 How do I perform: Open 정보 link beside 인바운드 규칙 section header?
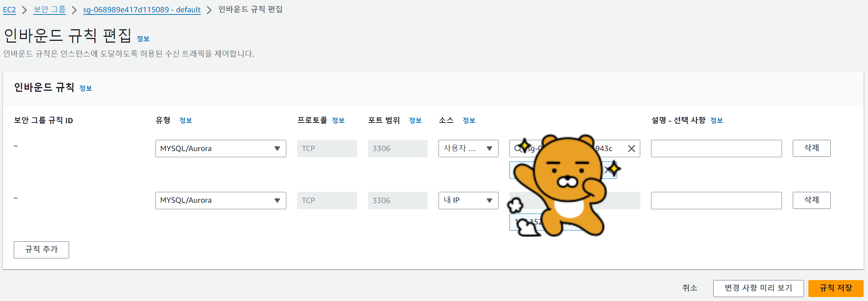pos(86,88)
